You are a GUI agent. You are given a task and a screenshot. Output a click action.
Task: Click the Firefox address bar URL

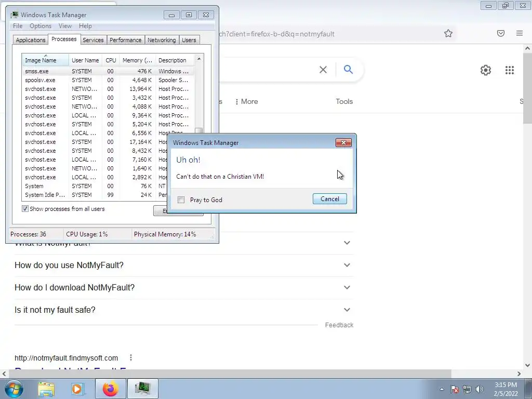click(x=276, y=34)
